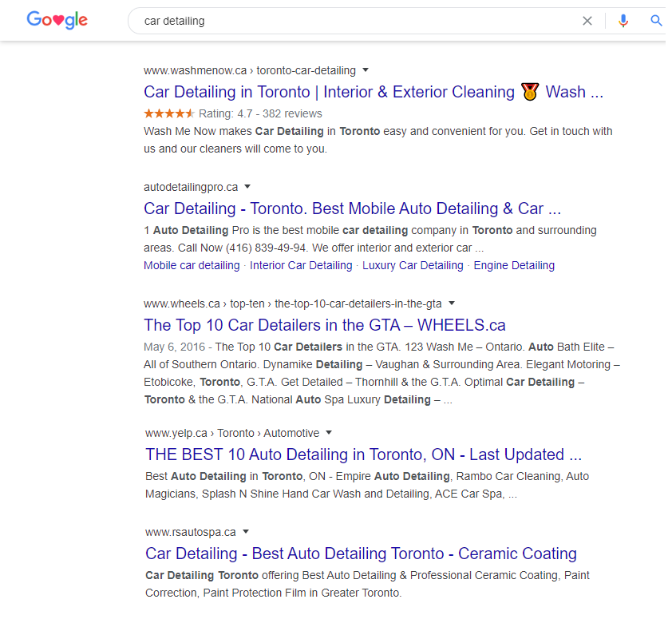Viewport: 672px width, 619px height.
Task: Open the Engine Detailing sitelink
Action: (x=514, y=265)
